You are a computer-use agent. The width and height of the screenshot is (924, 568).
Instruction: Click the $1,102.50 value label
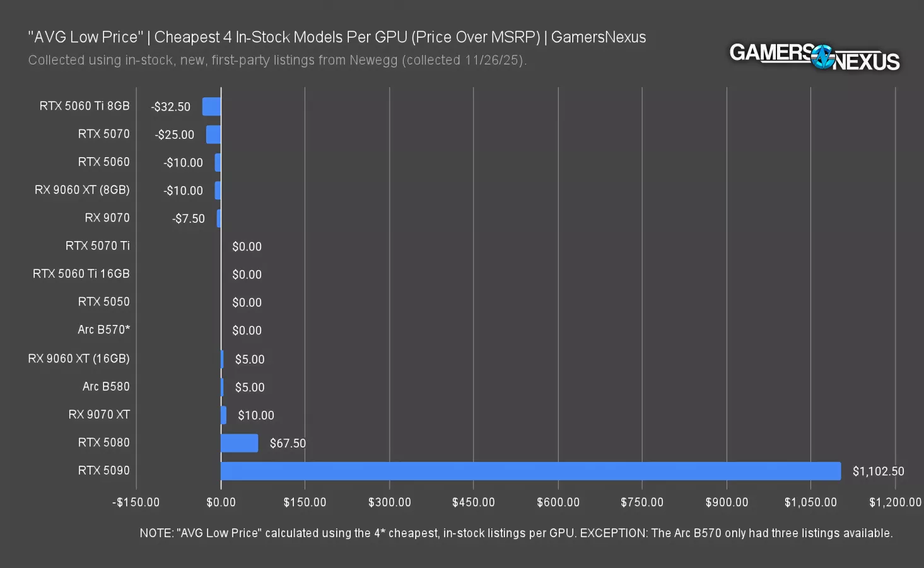(x=878, y=471)
